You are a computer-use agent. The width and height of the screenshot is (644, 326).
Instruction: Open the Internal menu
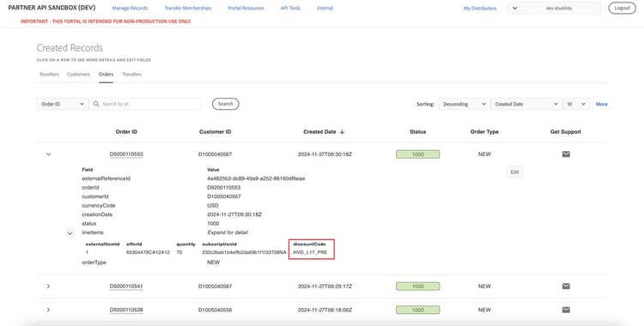point(325,9)
